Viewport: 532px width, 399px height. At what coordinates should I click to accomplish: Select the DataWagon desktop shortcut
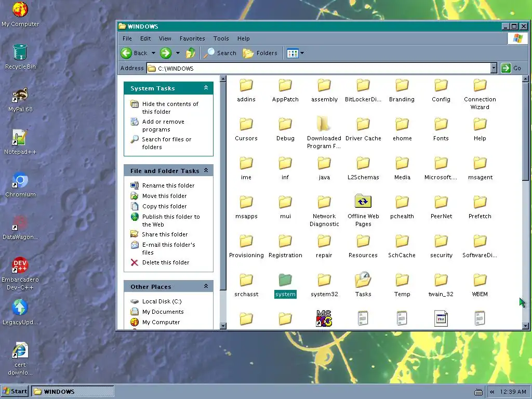20,228
